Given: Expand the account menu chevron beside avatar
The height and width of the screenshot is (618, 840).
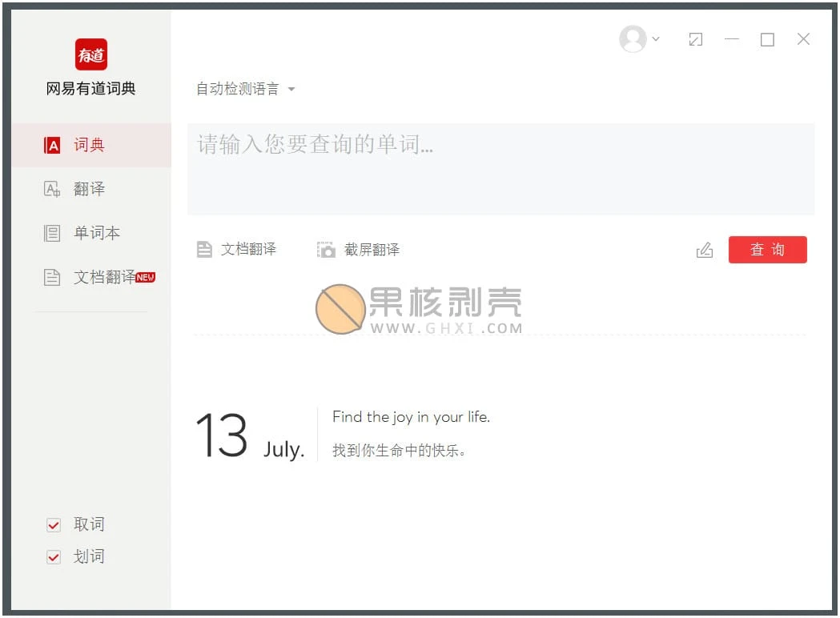Looking at the screenshot, I should click(655, 38).
